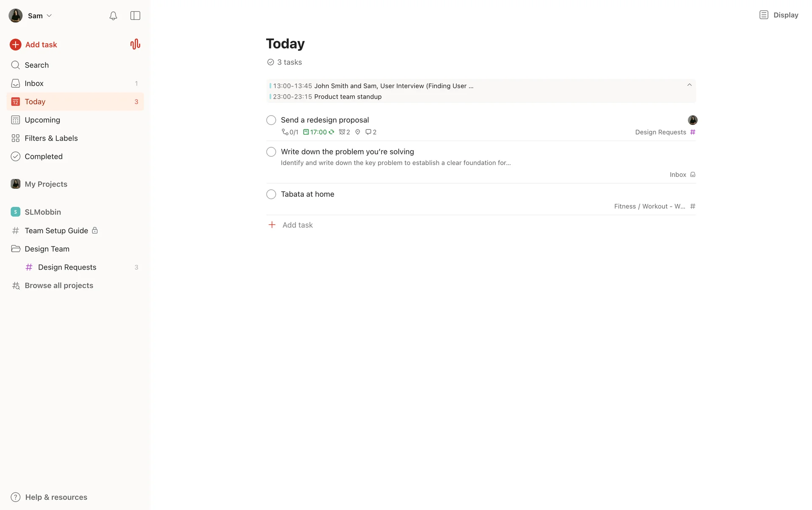Click the reminders alarm icon on redesign task

pos(342,132)
